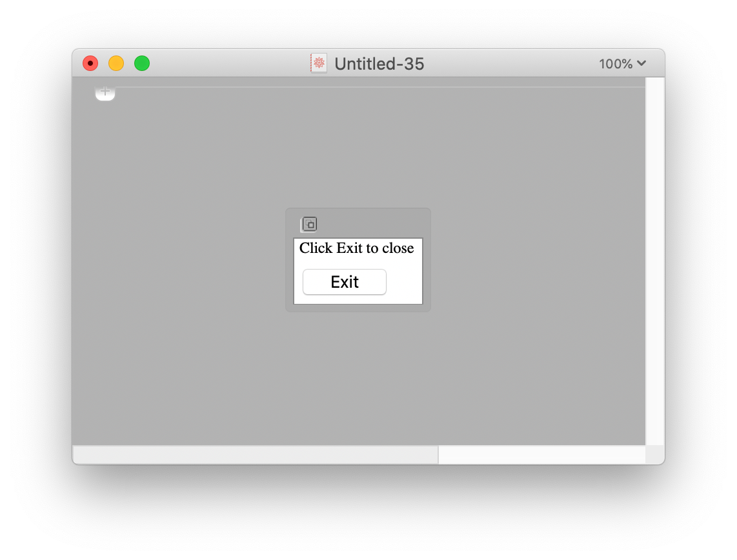Click the empty horizontal scrollbar track
This screenshot has width=737, height=560.
tap(542, 454)
